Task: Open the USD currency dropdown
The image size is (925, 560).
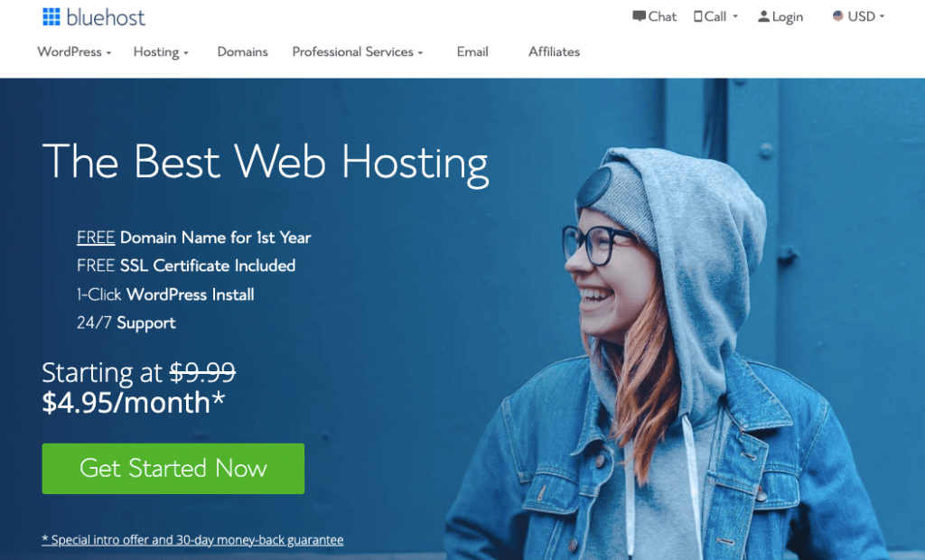Action: coord(858,16)
